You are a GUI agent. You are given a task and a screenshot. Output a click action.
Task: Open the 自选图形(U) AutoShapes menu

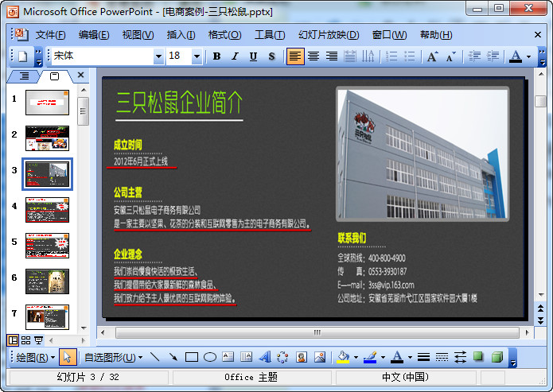pos(113,358)
